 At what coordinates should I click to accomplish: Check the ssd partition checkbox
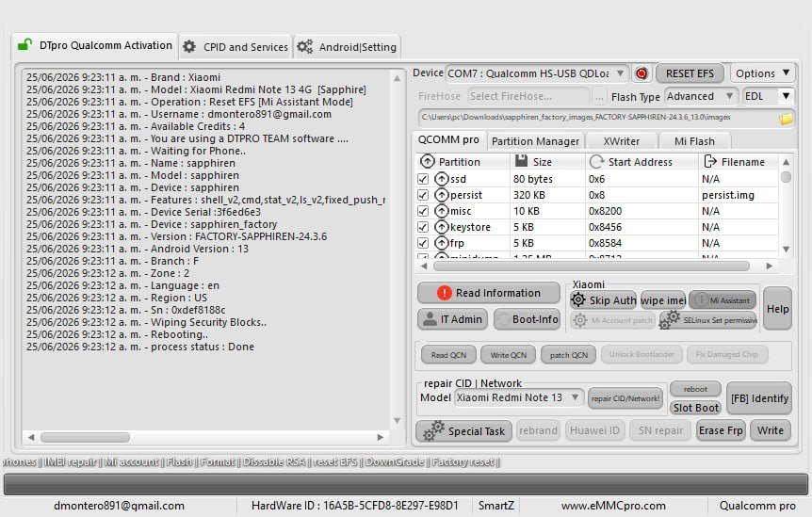(423, 179)
